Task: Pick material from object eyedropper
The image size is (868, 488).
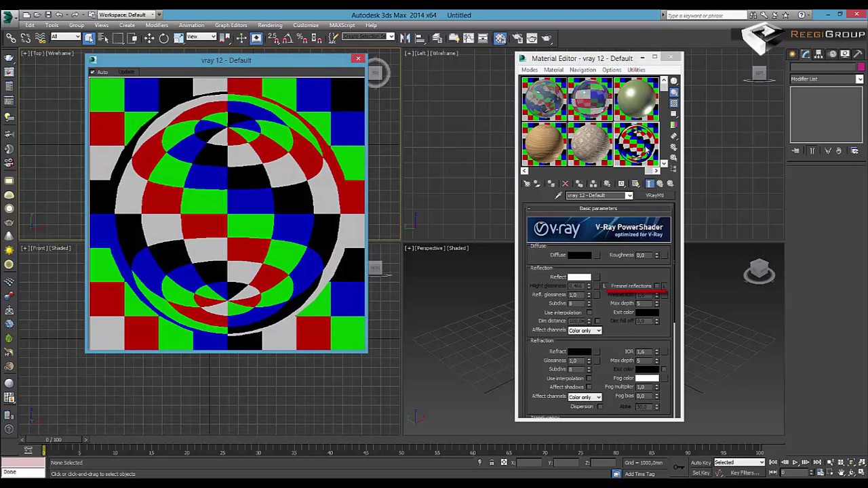Action: coord(559,196)
